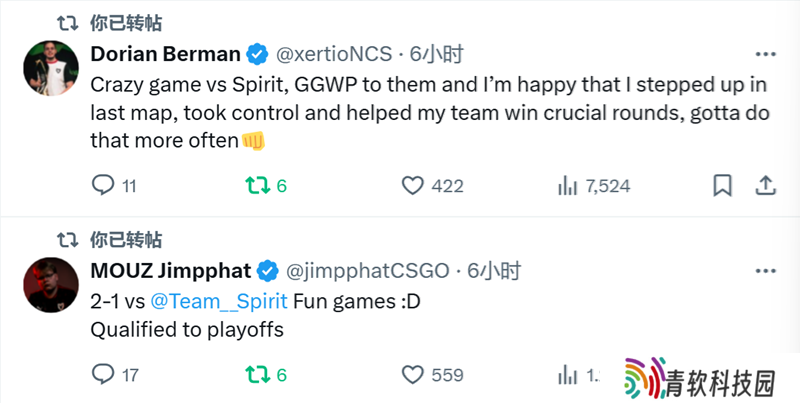Share Dorian Berman's tweet
This screenshot has height=403, width=800.
[x=765, y=185]
